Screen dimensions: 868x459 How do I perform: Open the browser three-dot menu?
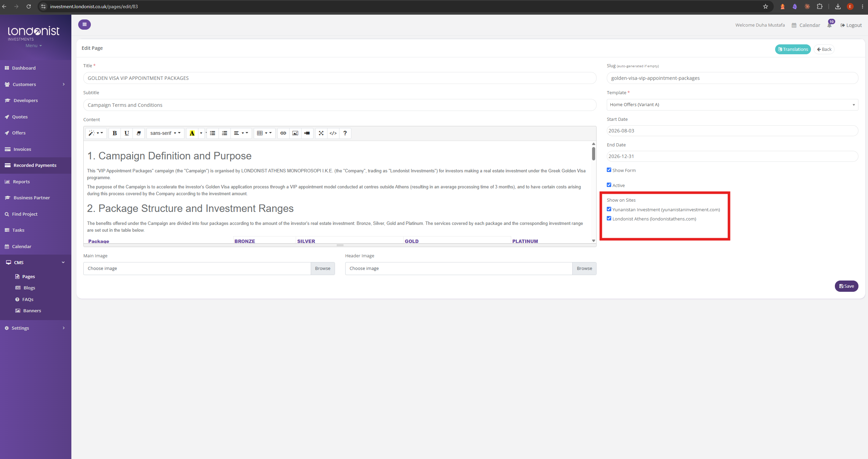point(863,6)
